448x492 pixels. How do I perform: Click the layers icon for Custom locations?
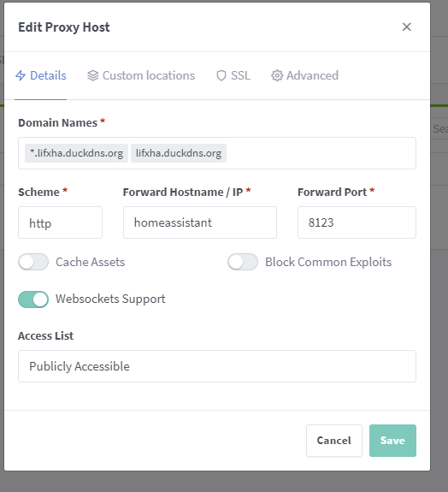[x=93, y=75]
